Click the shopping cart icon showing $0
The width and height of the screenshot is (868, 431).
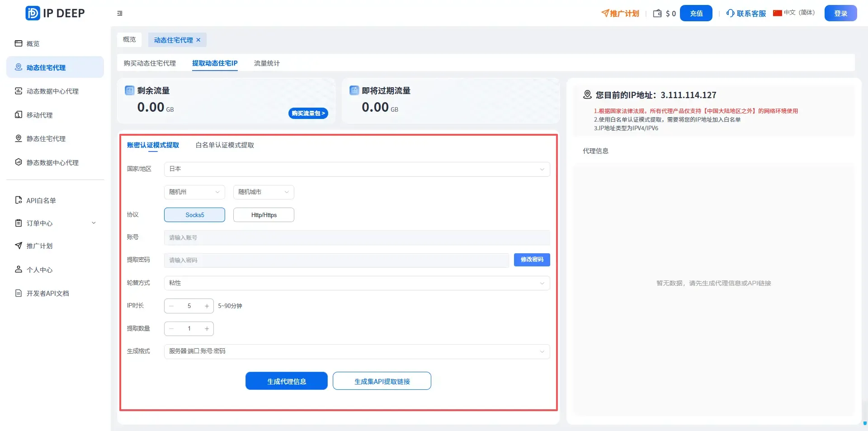pos(664,13)
